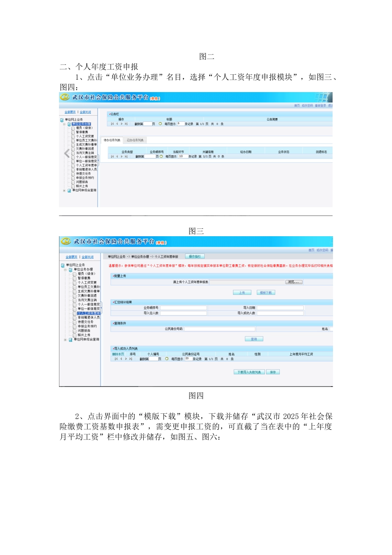Go to previous page in 图四 导入成功人员列表 pager

(x=121, y=359)
